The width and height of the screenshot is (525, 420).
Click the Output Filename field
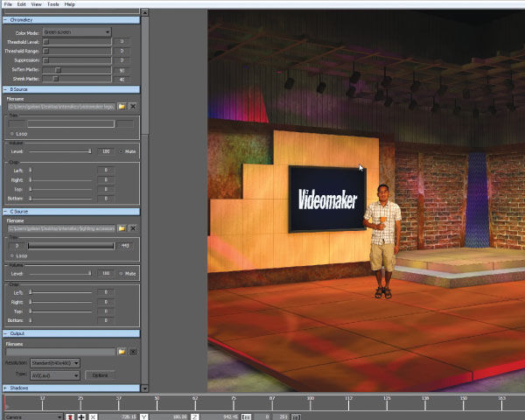[x=60, y=352]
